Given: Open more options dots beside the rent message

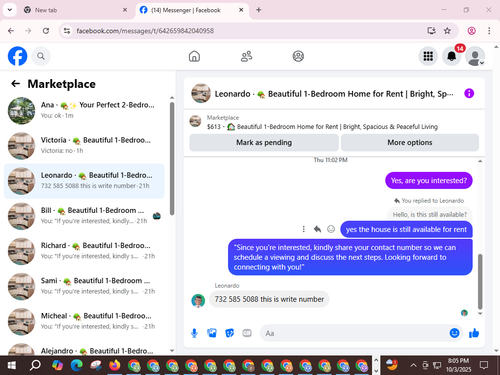Looking at the screenshot, I should 303,229.
